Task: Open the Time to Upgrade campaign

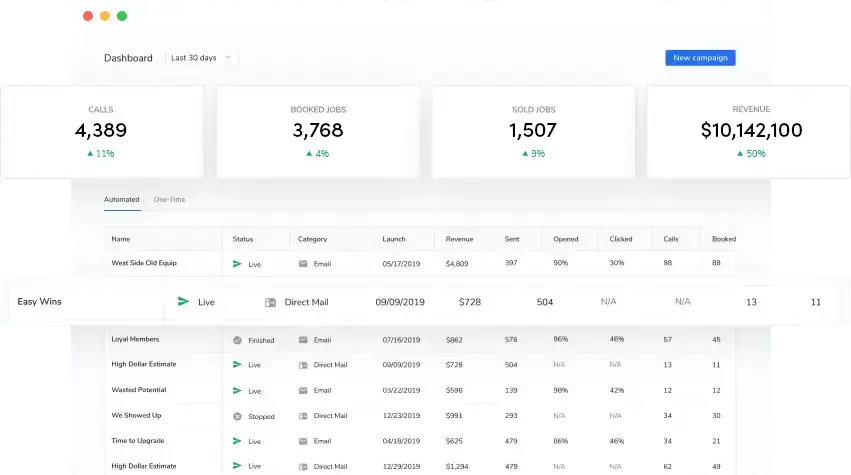Action: (137, 440)
